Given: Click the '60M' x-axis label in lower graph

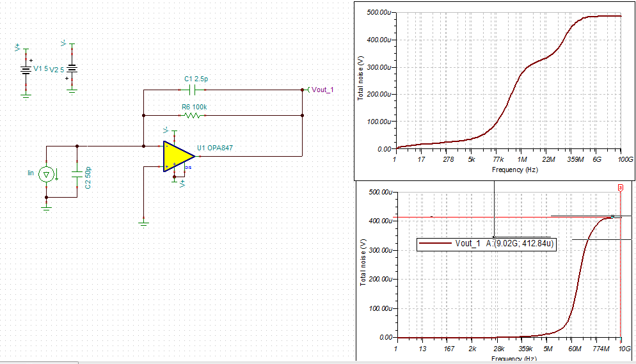Looking at the screenshot, I should click(575, 349).
